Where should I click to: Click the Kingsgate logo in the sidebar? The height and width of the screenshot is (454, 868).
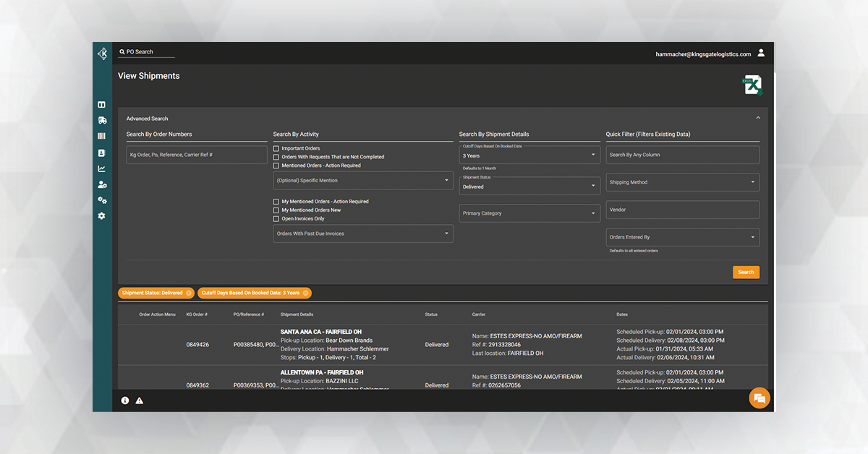coord(103,53)
